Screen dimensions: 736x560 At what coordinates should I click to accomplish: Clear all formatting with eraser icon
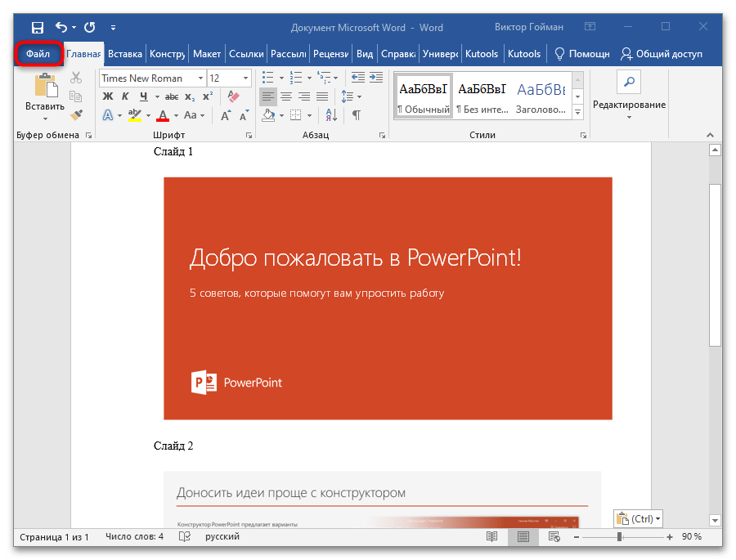coord(233,96)
